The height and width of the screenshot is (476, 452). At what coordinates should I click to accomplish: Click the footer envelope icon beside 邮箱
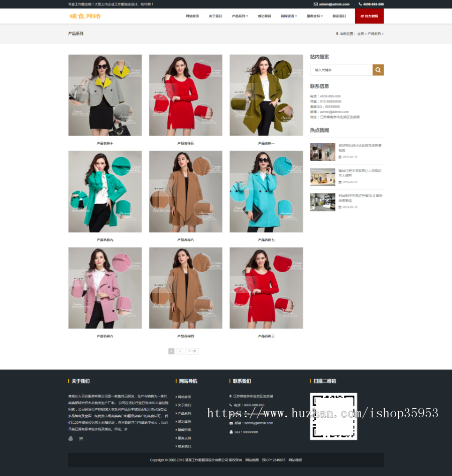(x=231, y=423)
